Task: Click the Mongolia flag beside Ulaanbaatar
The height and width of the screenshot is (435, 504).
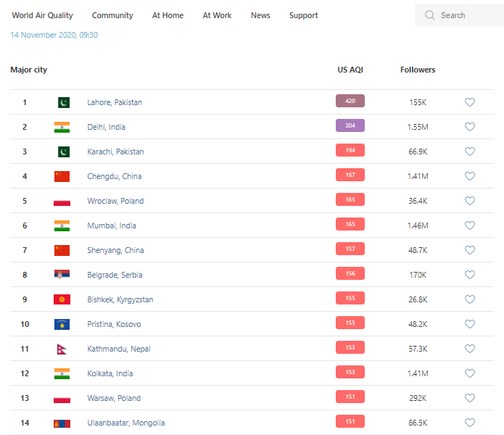Action: pos(62,423)
